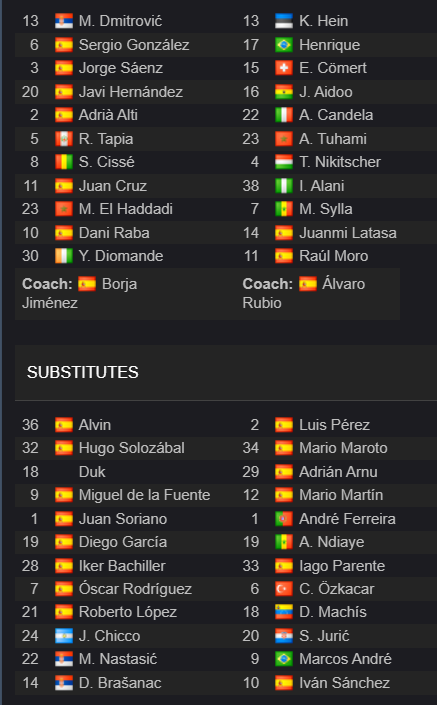Open coach Álvaro Rubio's page
This screenshot has width=437, height=705.
pyautogui.click(x=304, y=293)
